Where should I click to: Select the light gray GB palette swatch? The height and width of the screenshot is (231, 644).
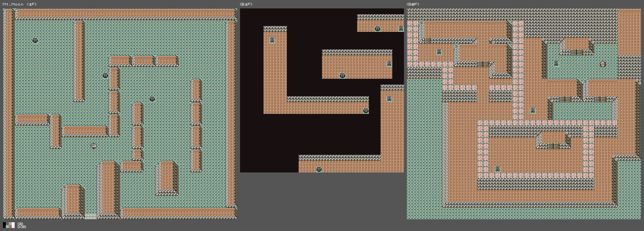coord(10,224)
